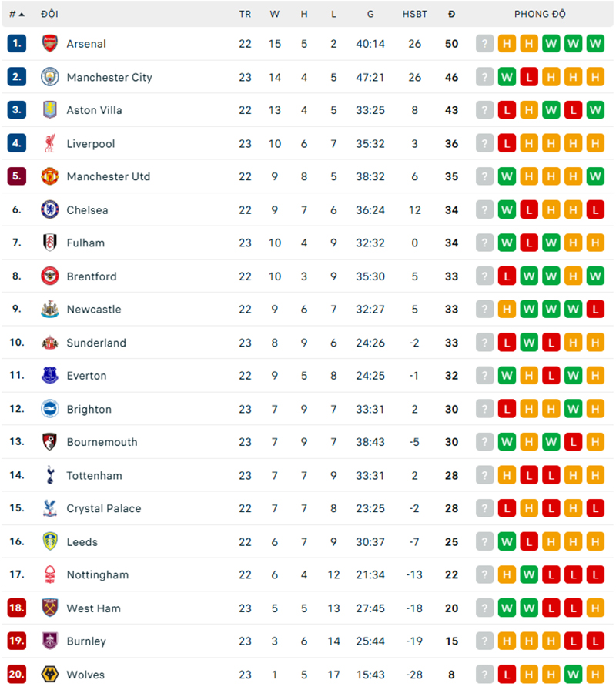The image size is (616, 690).
Task: Sort standings by the TR matches column
Action: coord(245,14)
